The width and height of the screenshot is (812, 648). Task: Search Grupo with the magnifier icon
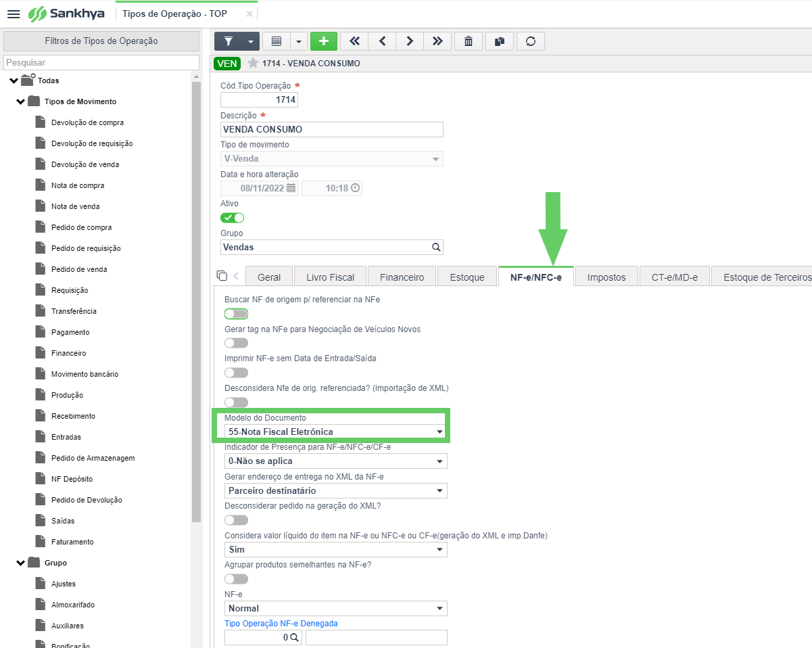(x=436, y=247)
